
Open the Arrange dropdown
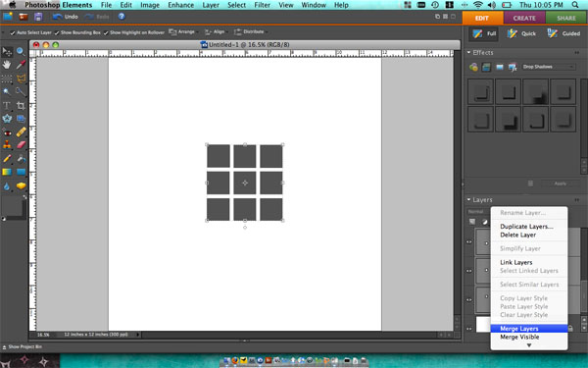183,32
